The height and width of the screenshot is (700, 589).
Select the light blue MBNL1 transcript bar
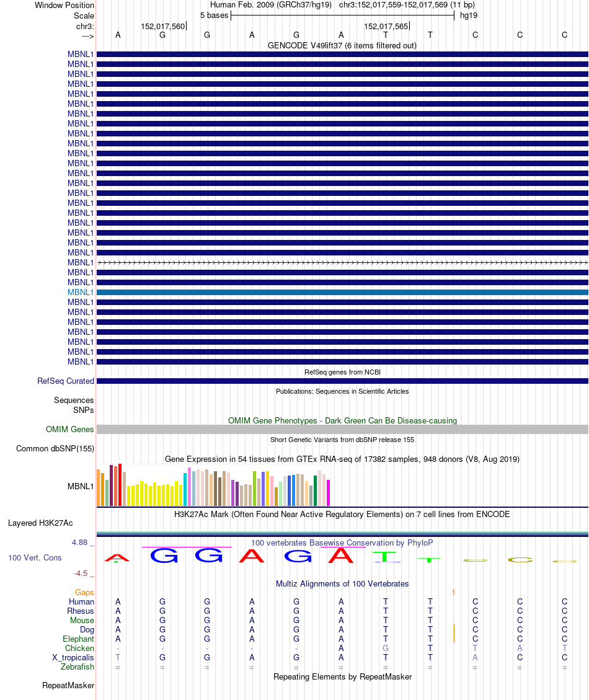click(x=342, y=293)
